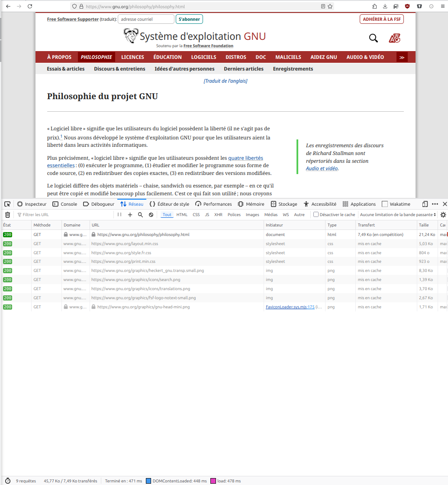This screenshot has width=448, height=485.
Task: Follow the quatre libertés essentielles link
Action: [245, 158]
